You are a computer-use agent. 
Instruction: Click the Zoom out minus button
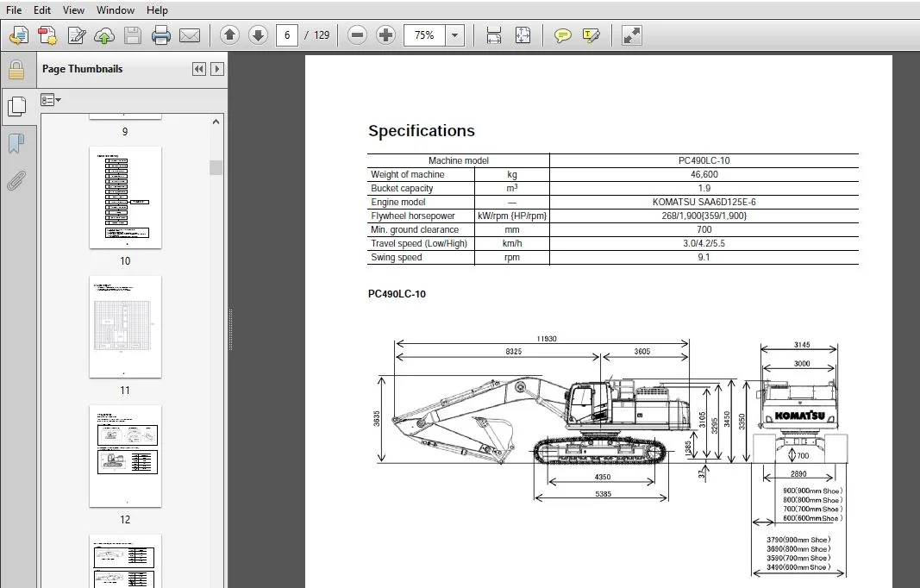coord(357,35)
